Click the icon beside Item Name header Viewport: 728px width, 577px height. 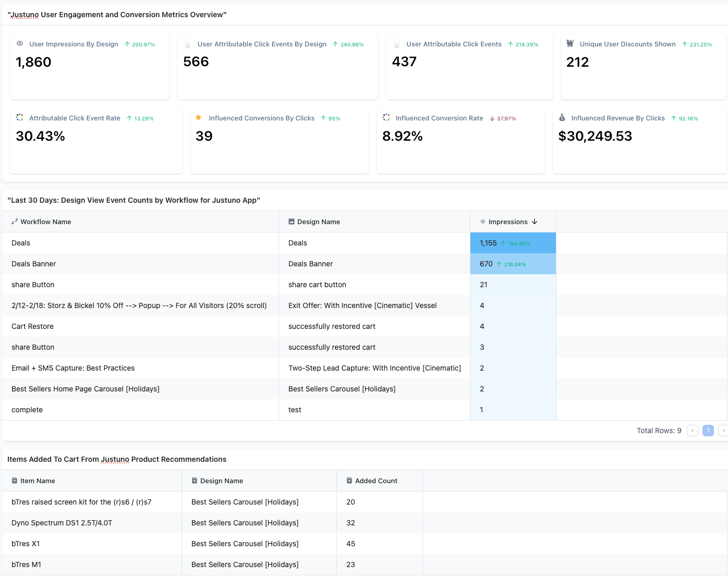click(15, 481)
